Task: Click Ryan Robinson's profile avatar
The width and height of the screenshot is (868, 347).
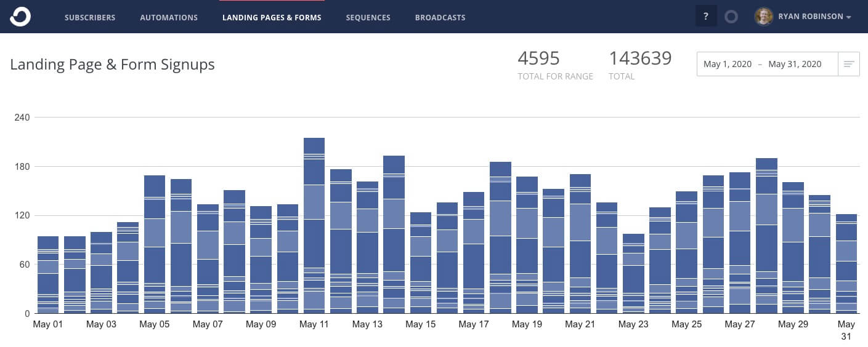Action: [x=764, y=17]
